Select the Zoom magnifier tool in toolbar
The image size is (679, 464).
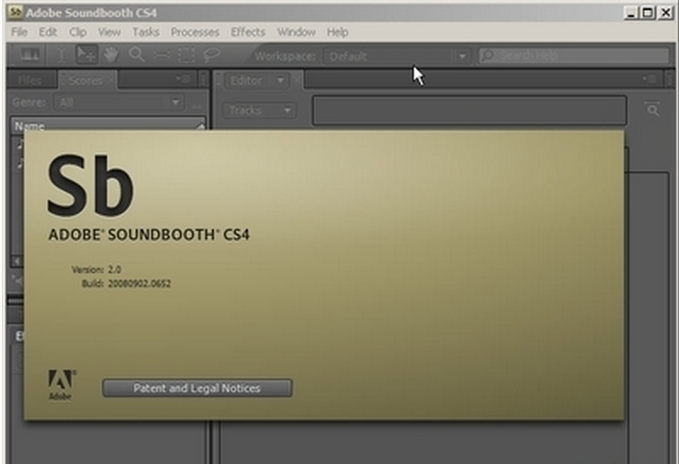click(x=135, y=56)
